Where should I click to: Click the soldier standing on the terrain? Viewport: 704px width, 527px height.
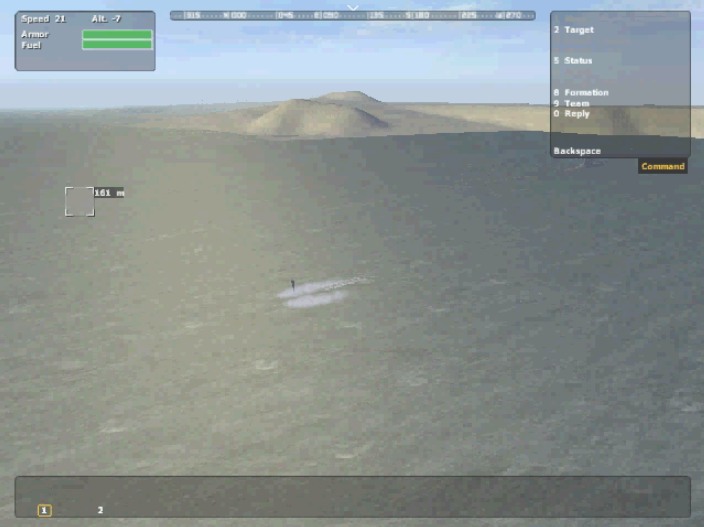pos(292,285)
